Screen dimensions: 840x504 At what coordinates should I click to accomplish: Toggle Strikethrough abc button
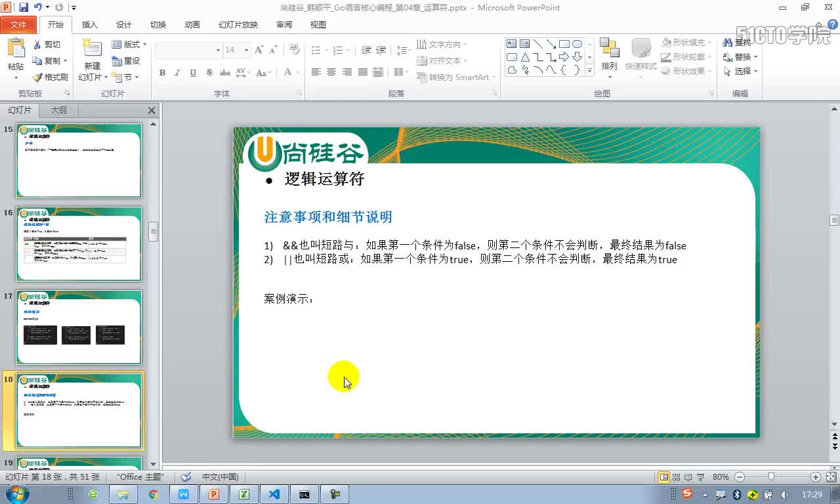coord(225,72)
